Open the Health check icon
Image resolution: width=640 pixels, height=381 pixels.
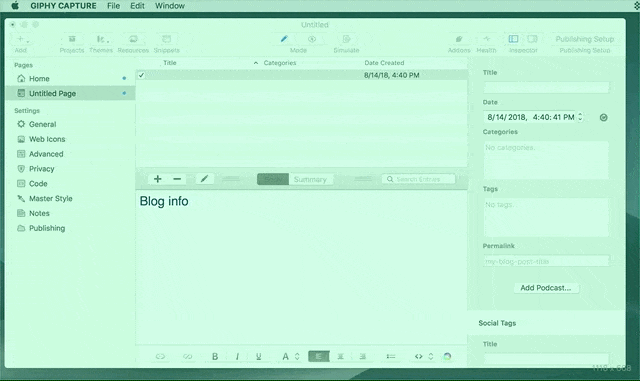487,39
